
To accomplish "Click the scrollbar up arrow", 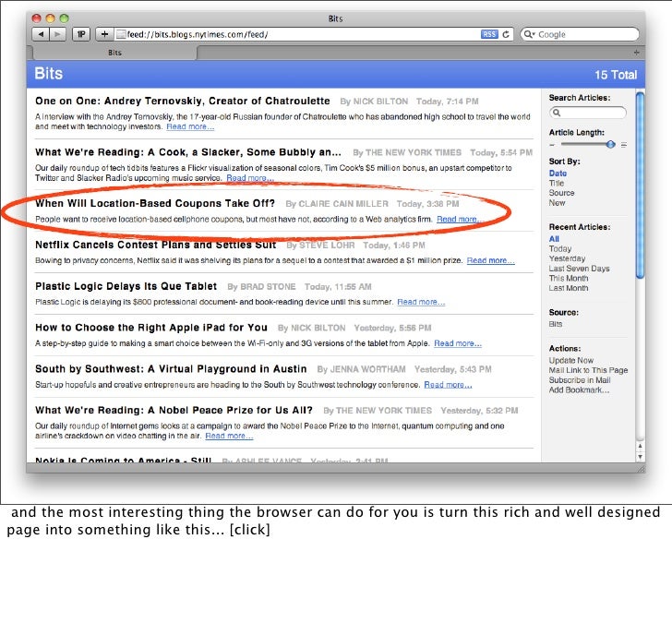I will point(641,446).
